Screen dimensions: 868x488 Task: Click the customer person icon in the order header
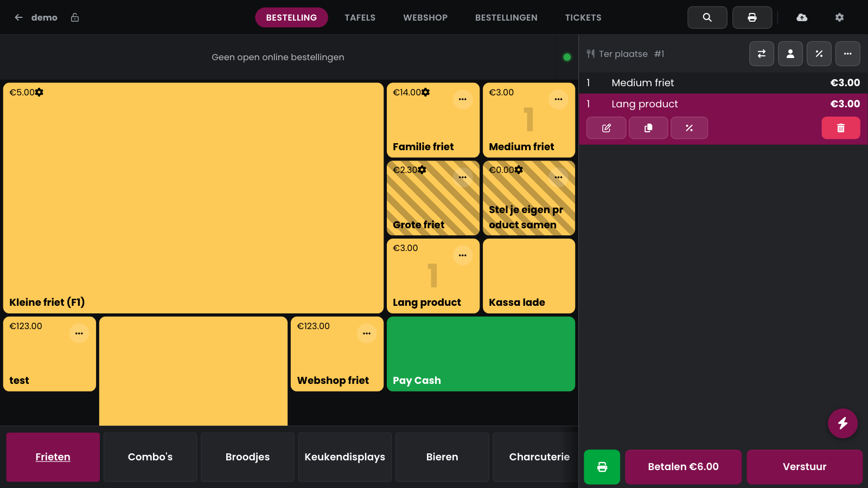coord(790,54)
